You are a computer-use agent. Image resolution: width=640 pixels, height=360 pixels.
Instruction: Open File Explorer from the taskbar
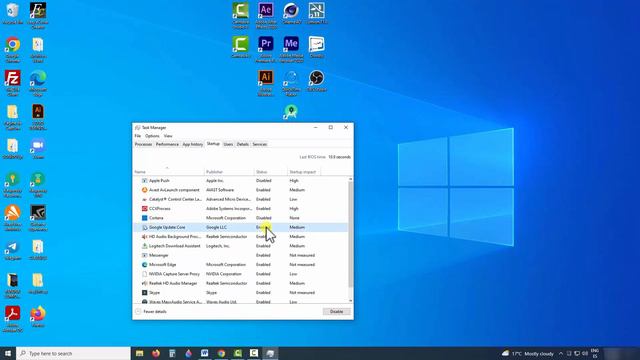[140, 353]
